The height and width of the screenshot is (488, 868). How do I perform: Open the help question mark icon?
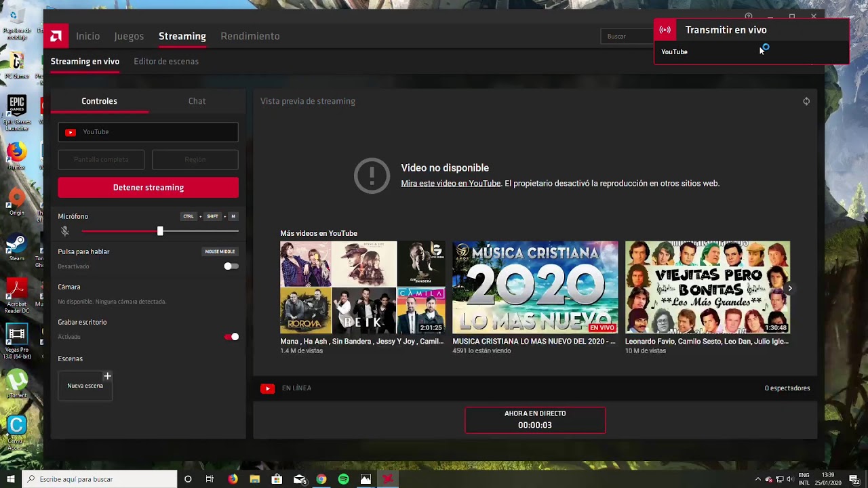click(x=749, y=16)
